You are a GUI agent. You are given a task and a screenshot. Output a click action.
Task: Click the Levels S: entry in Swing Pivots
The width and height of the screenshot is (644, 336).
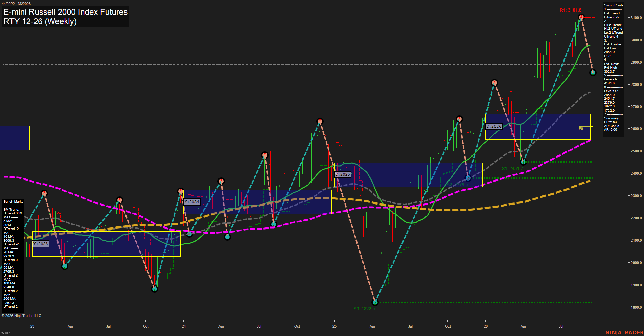611,91
